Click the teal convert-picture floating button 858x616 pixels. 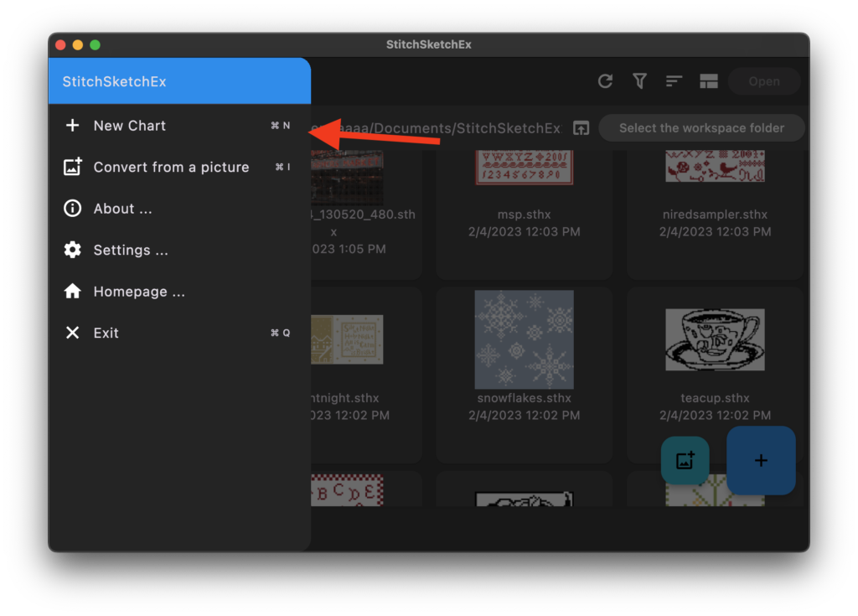[685, 460]
